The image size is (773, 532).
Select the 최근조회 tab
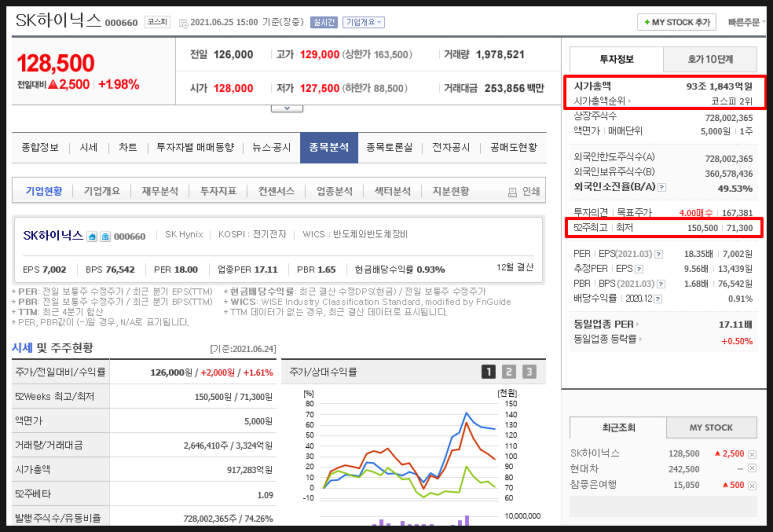pos(618,428)
